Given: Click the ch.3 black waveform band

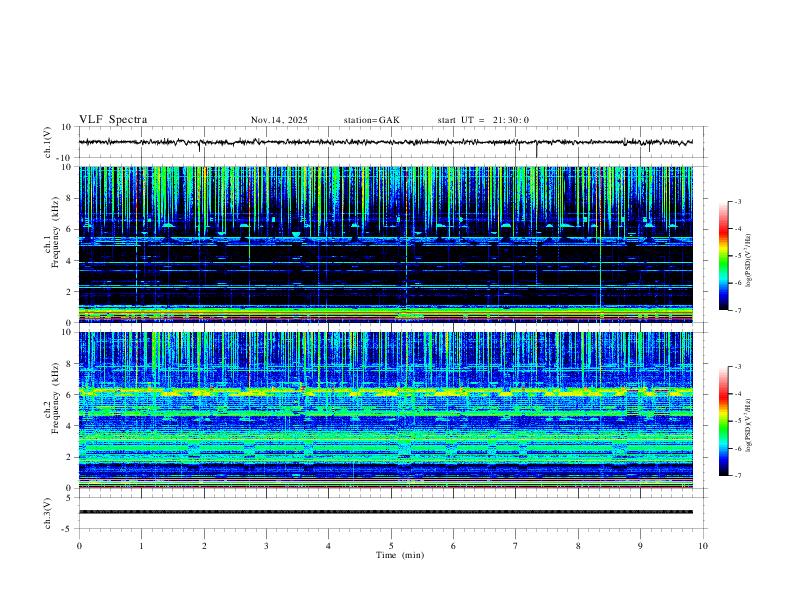Looking at the screenshot, I should coord(386,512).
